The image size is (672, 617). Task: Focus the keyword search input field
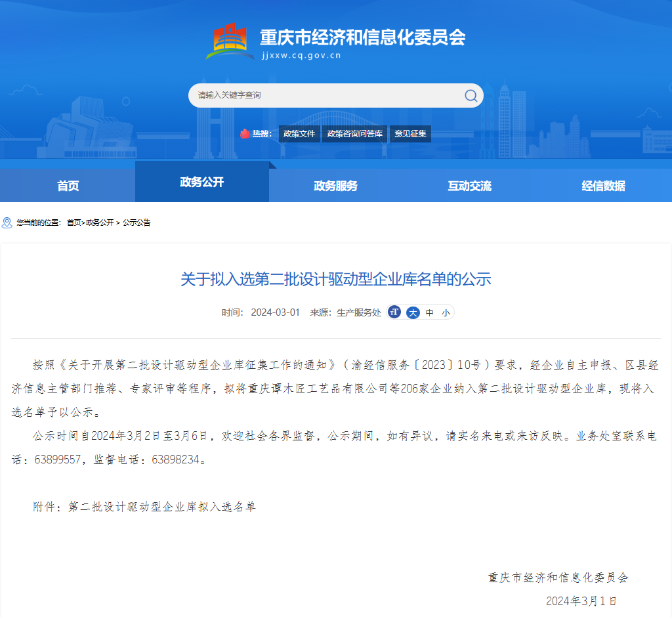[325, 96]
